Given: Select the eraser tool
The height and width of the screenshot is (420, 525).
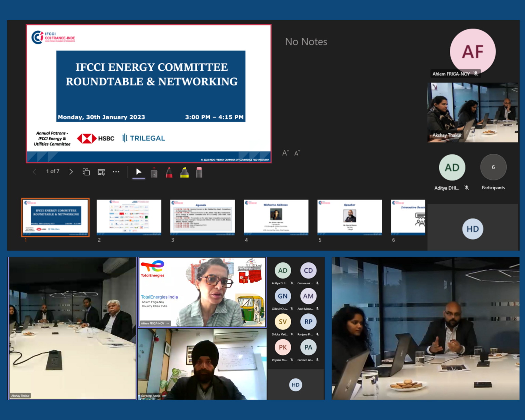Looking at the screenshot, I should [x=199, y=173].
